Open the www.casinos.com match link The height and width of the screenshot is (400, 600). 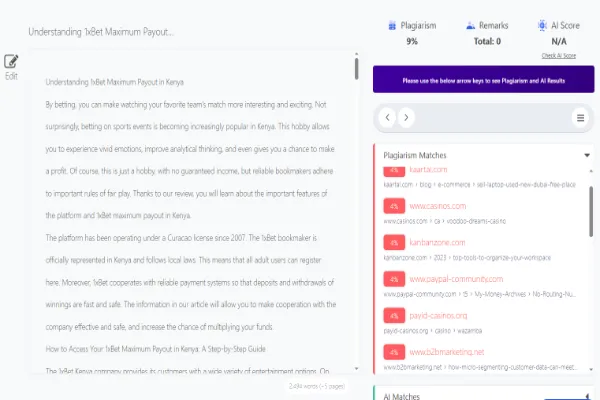(438, 206)
